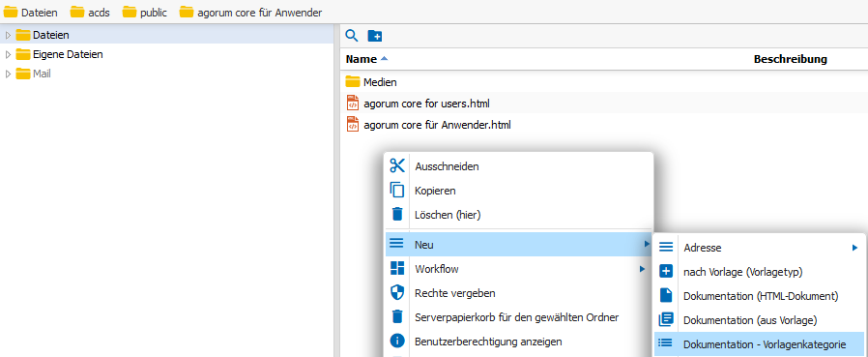The width and height of the screenshot is (868, 357).
Task: Click the Rechte vergeben shield icon
Action: pos(397,293)
